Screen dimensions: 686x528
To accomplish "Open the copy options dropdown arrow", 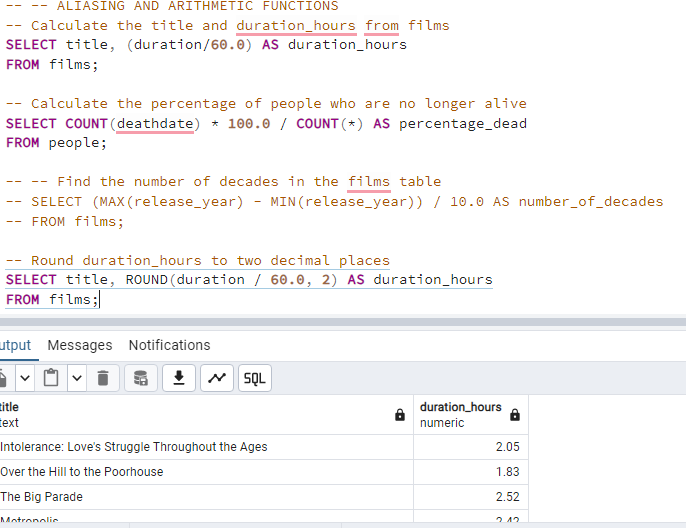I will click(25, 378).
